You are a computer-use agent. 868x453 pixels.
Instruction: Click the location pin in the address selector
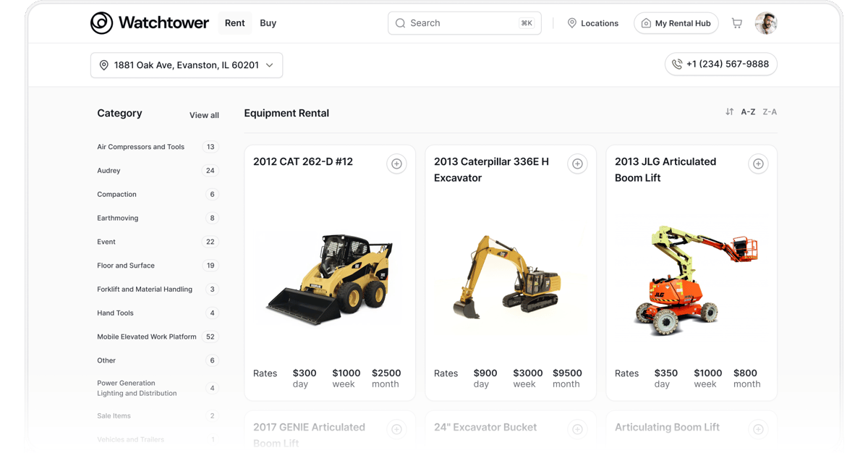coord(104,65)
